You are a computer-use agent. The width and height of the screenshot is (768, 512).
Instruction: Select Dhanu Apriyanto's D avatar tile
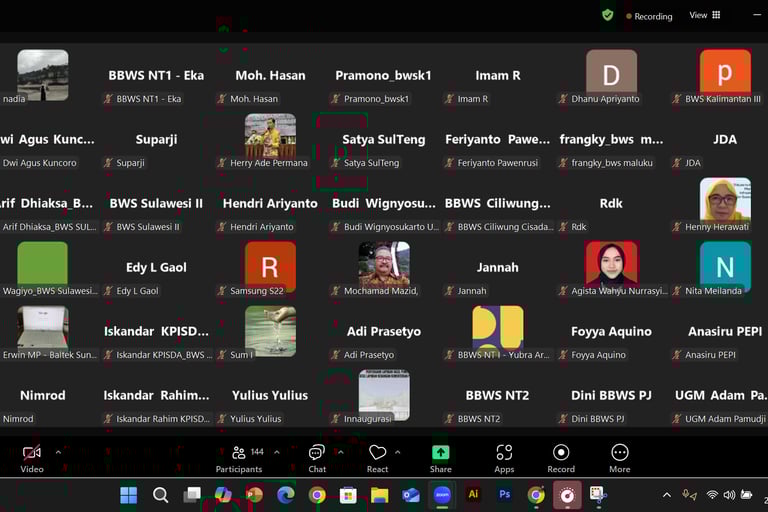point(611,75)
